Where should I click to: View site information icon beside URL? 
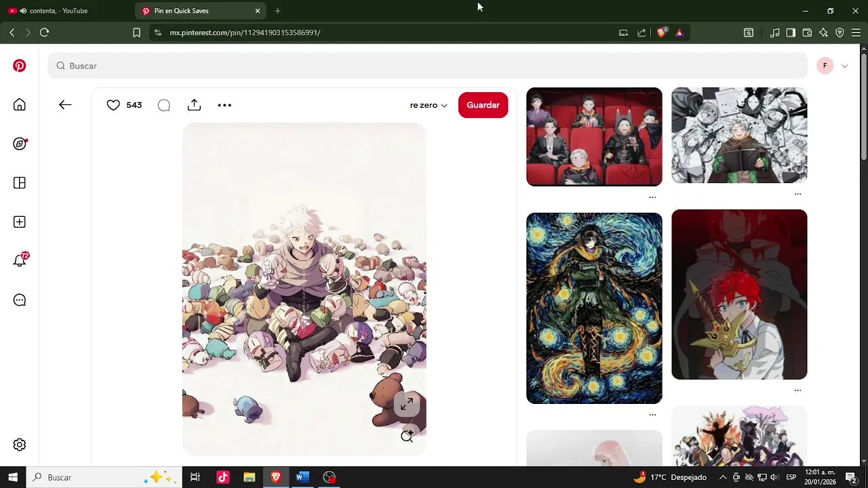157,32
